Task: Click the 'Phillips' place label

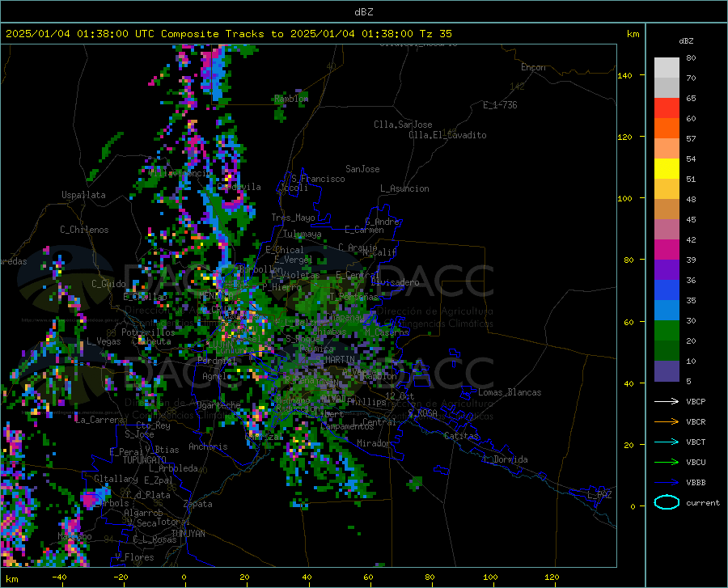Action: (x=366, y=401)
